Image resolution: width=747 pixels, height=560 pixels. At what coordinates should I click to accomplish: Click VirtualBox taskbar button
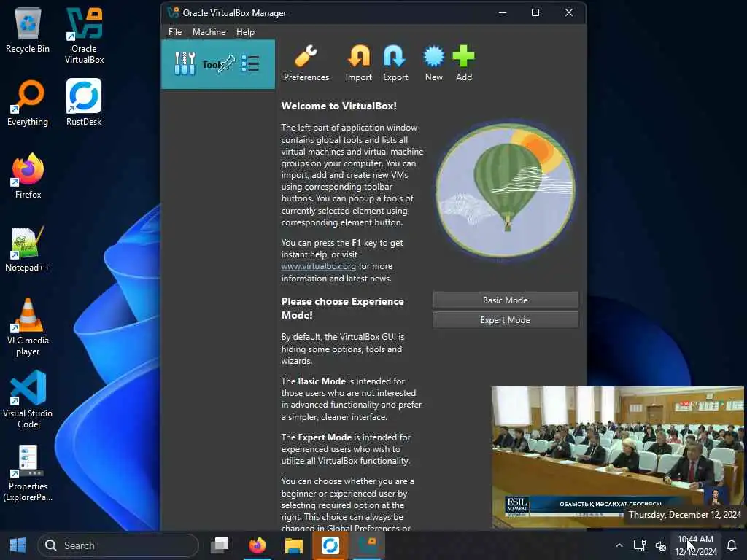click(368, 545)
